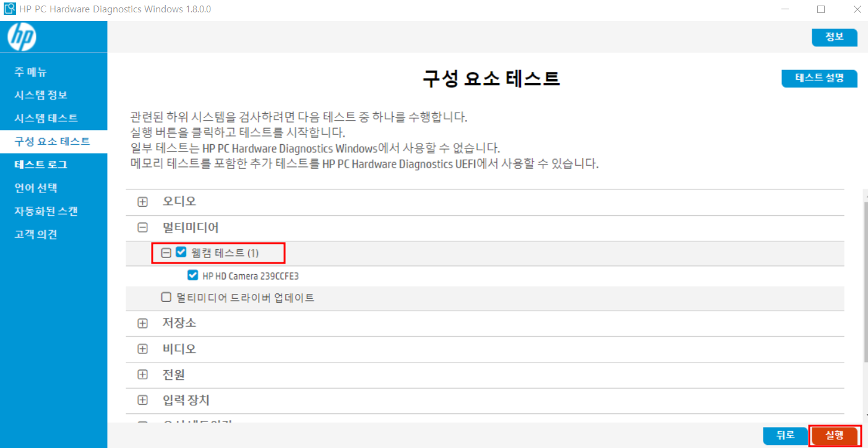This screenshot has height=448, width=868.
Task: Click the 정보 button
Action: (x=835, y=37)
